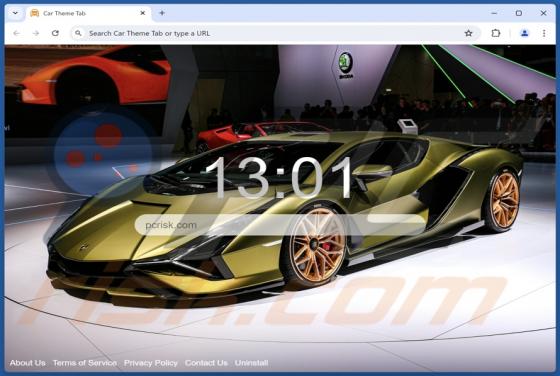Go forward to the next page
This screenshot has height=376, width=560.
click(36, 33)
